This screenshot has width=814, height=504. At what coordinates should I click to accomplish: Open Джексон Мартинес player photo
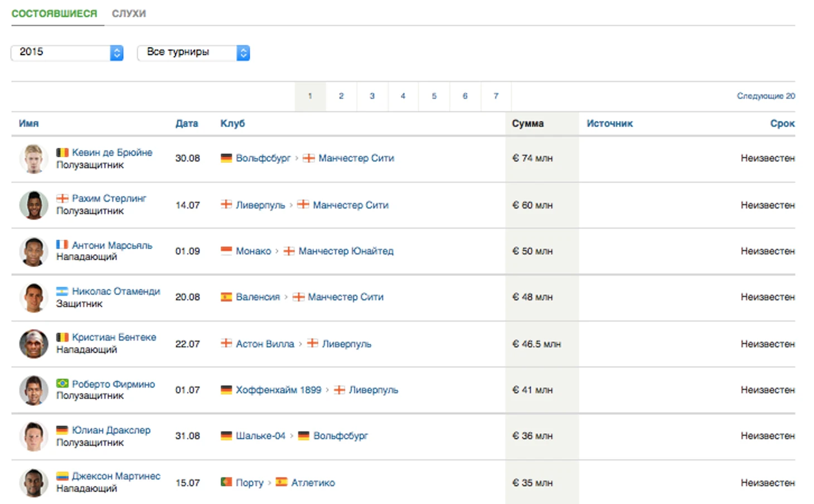pos(33,483)
